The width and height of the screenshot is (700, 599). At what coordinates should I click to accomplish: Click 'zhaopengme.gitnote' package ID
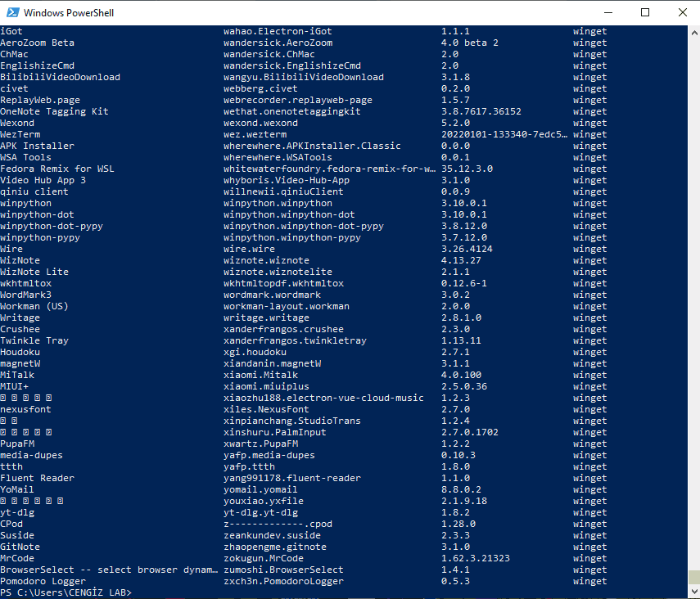click(275, 547)
